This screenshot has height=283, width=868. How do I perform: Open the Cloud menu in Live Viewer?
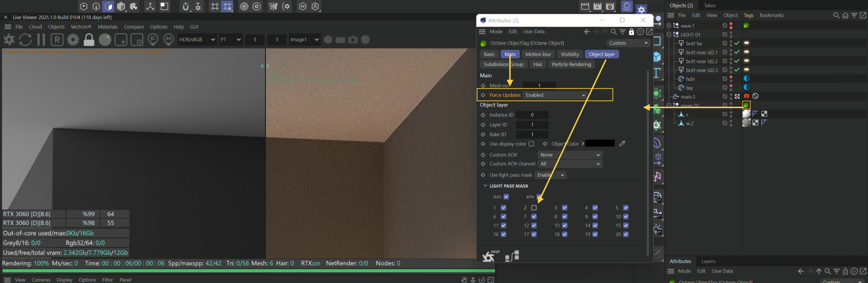click(x=35, y=27)
